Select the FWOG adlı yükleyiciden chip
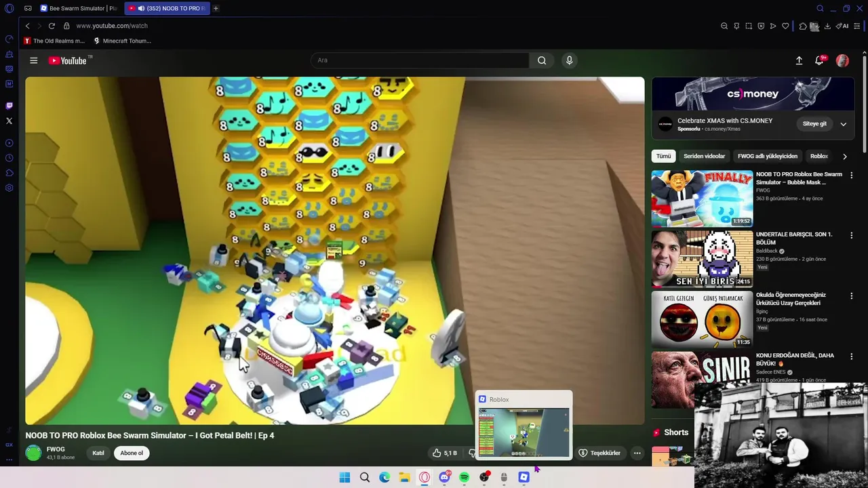The height and width of the screenshot is (488, 868). point(768,156)
